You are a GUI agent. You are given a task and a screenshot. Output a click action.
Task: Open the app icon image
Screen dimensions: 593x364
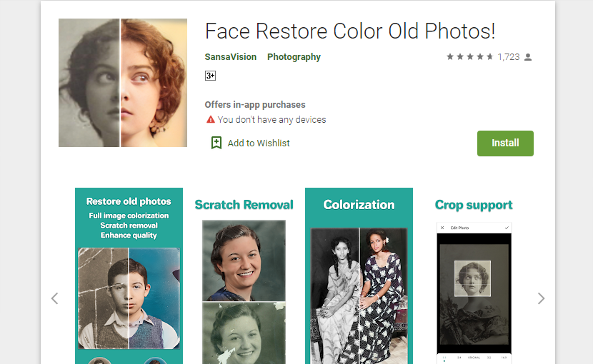point(123,83)
